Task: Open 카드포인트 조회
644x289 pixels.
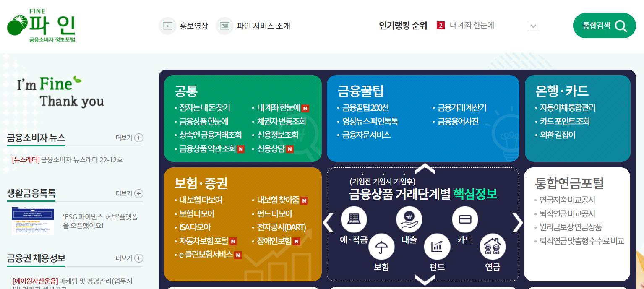Action: [565, 122]
